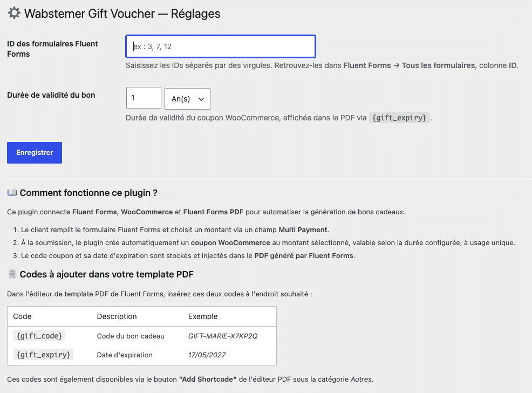532x393 pixels.
Task: Click the bold 'Fluent Forms PDF' text in intro
Action: point(214,212)
